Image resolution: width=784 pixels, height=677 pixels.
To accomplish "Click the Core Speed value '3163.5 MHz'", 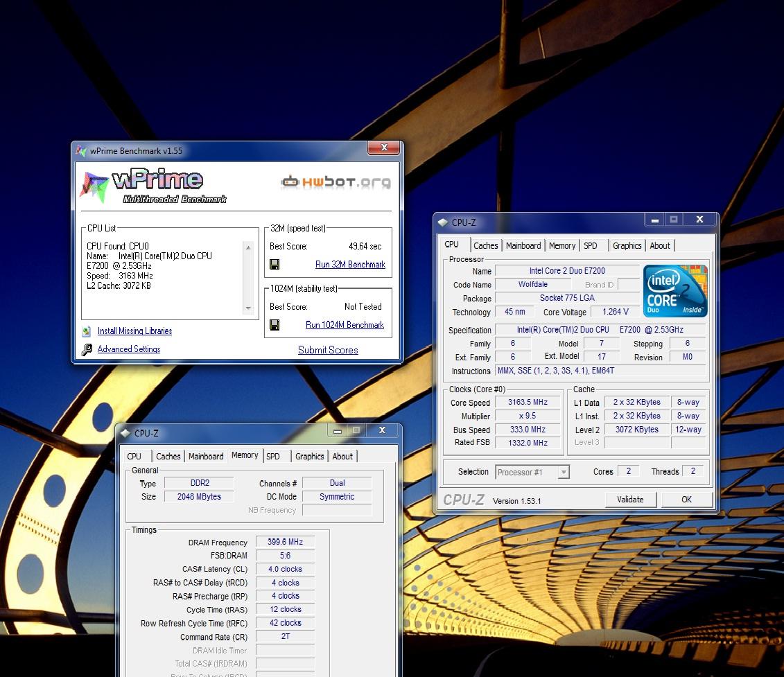I will tap(528, 403).
